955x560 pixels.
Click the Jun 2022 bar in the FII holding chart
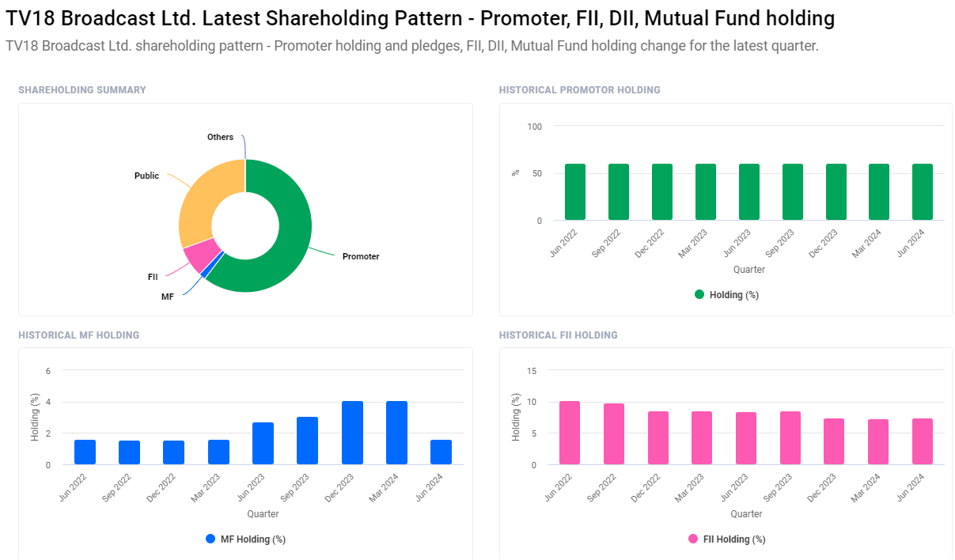click(x=570, y=433)
